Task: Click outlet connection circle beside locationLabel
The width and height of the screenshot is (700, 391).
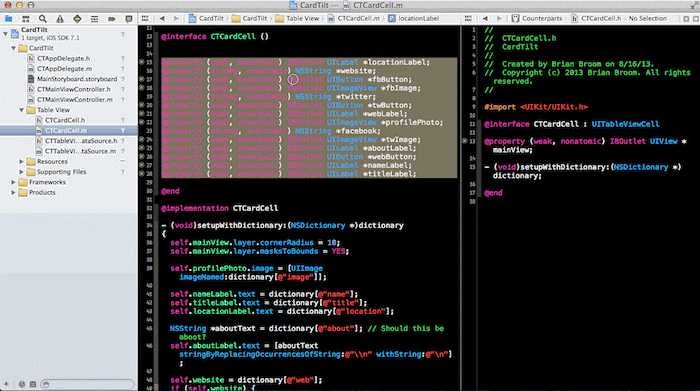Action: (142, 62)
